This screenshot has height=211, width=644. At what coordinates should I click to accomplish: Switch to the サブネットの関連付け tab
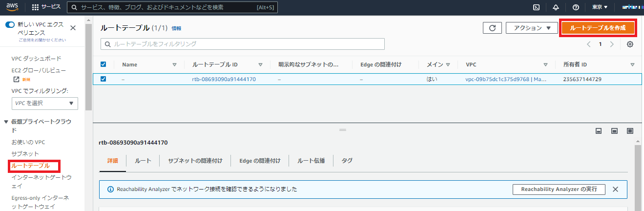pos(195,161)
